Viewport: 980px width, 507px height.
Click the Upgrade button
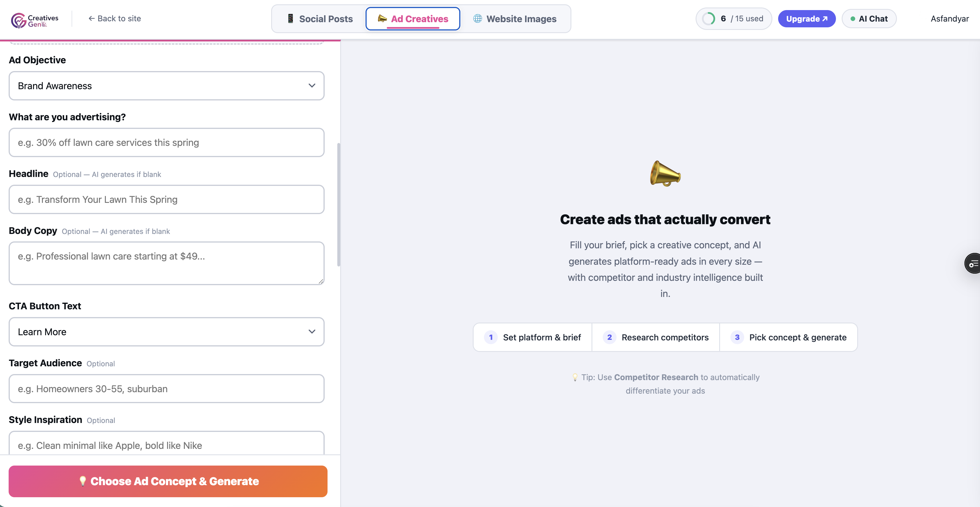(807, 19)
